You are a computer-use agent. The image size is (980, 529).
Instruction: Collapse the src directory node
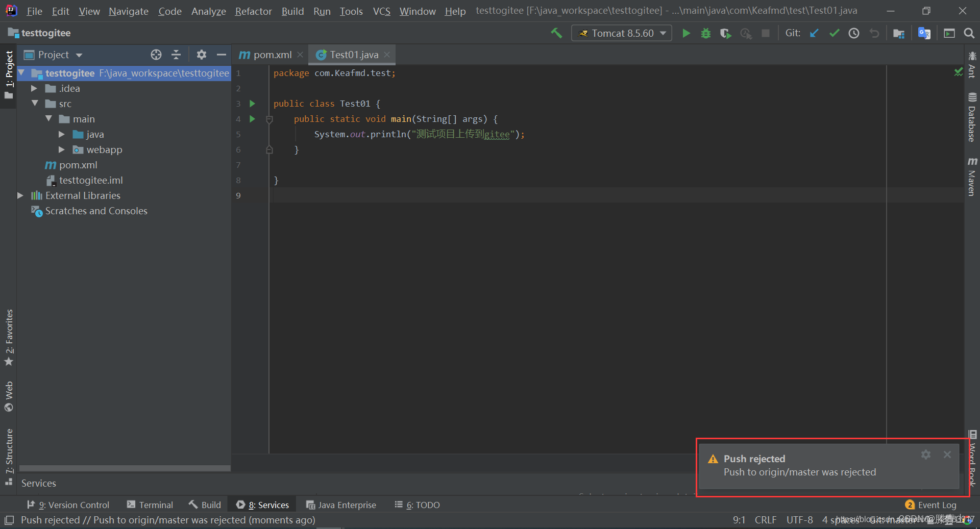(x=35, y=103)
